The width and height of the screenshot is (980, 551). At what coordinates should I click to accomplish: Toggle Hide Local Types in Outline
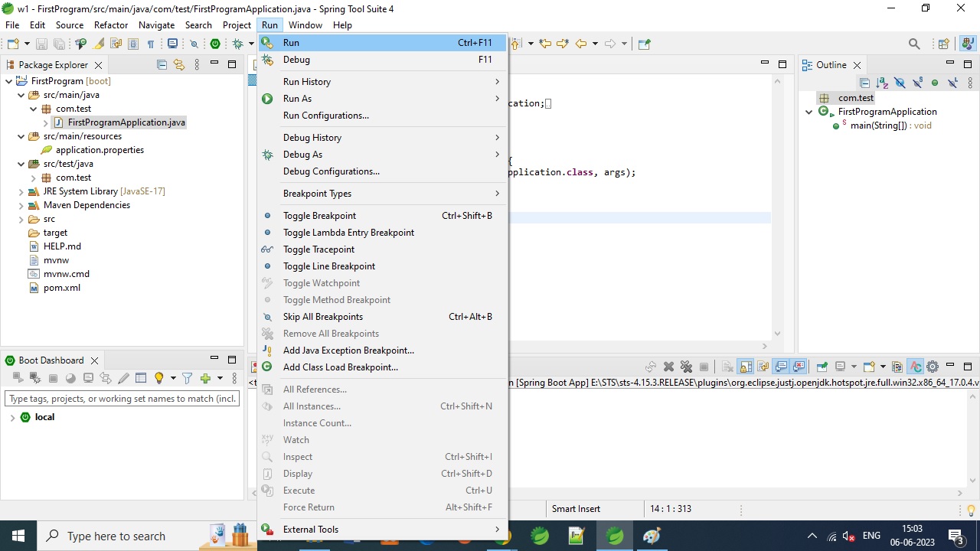(x=952, y=83)
